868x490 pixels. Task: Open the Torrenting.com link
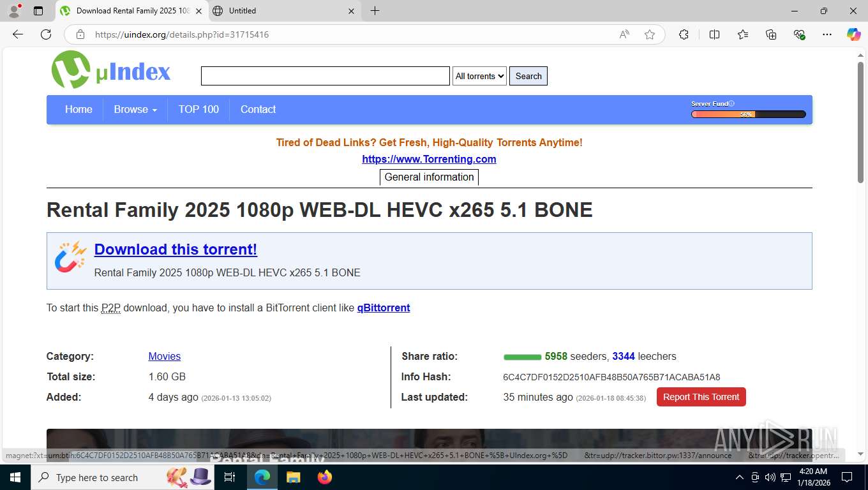[429, 160]
